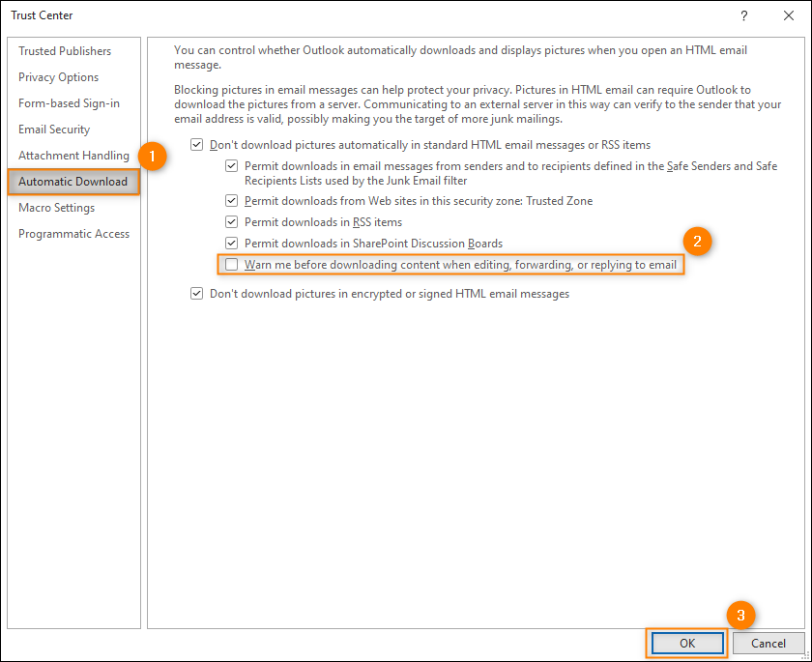Dismiss the dialog with the Cancel button
The width and height of the screenshot is (812, 662).
[768, 643]
